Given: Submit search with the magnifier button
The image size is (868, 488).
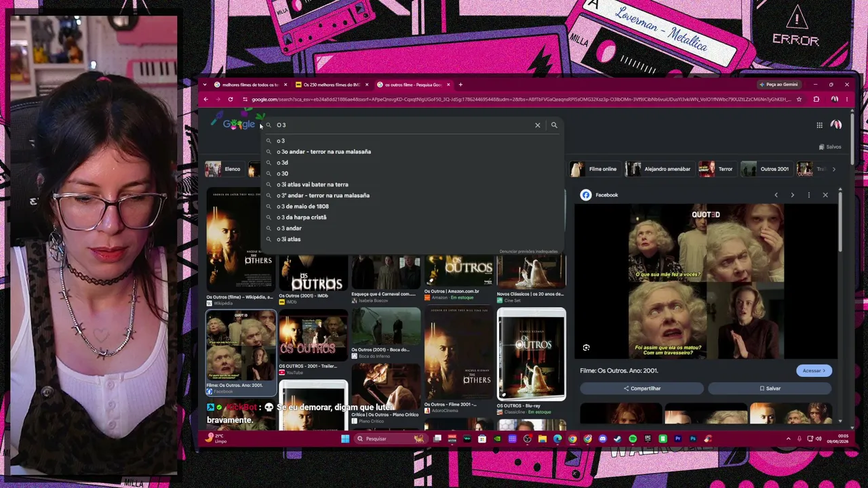Looking at the screenshot, I should [x=554, y=125].
